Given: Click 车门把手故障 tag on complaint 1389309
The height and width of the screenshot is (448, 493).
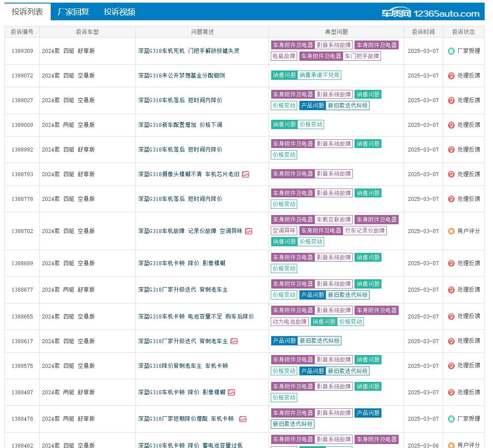Looking at the screenshot, I should [362, 56].
